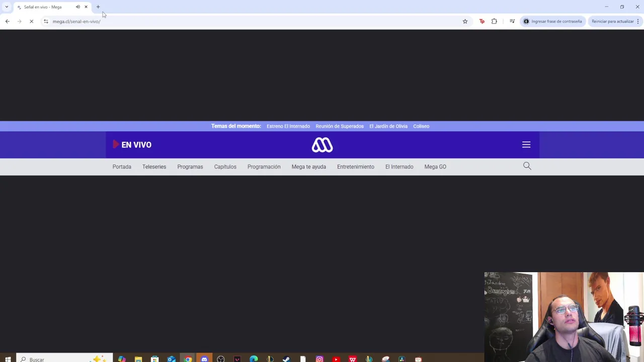This screenshot has height=362, width=644.
Task: Open the media controls icon in toolbar
Action: coord(512,21)
